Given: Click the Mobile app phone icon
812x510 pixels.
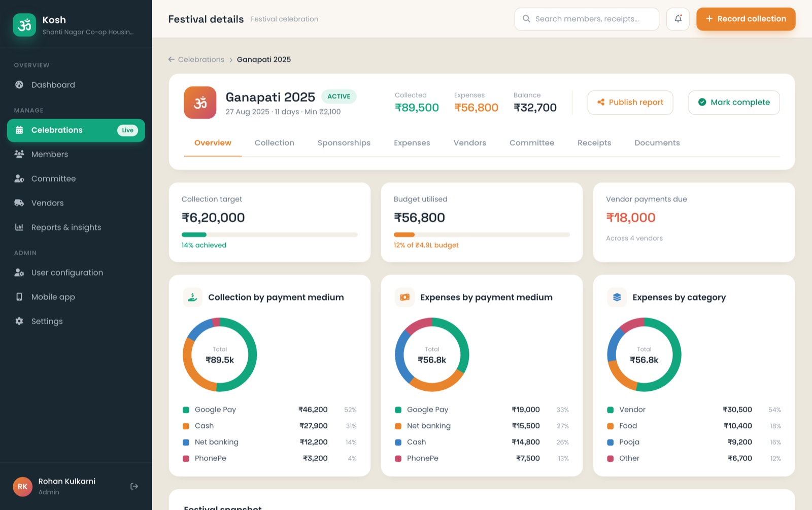Looking at the screenshot, I should tap(19, 297).
